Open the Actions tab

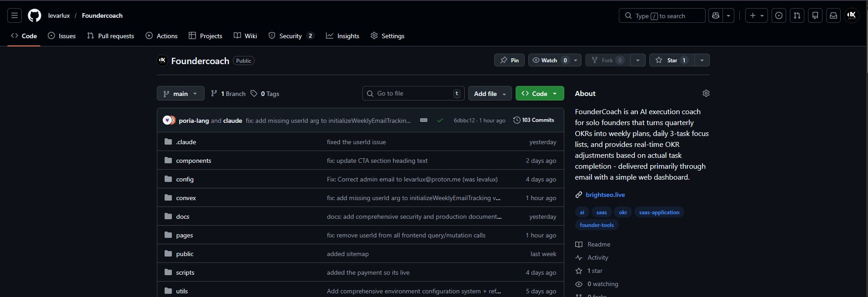pyautogui.click(x=161, y=36)
